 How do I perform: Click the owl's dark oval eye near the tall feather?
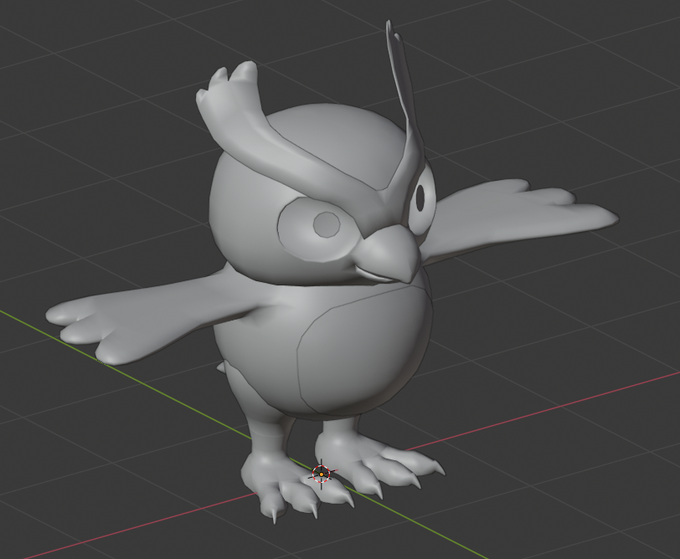[420, 198]
